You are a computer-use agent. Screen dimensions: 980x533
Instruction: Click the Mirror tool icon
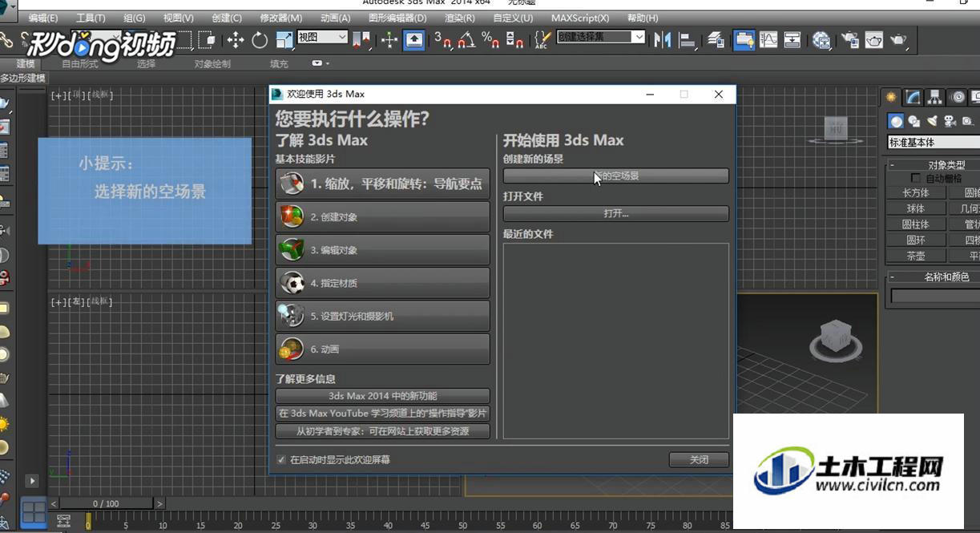coord(662,39)
